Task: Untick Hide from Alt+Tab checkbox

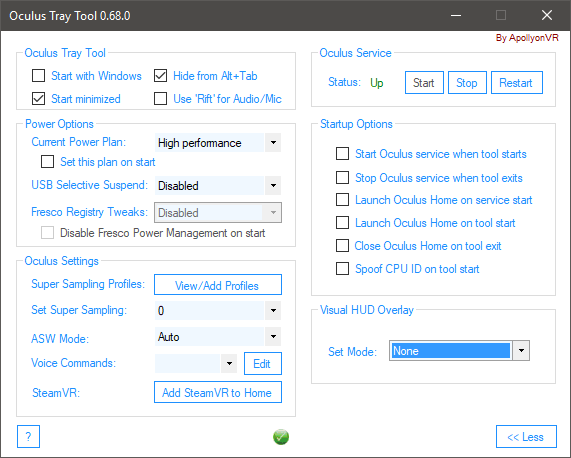Action: point(161,76)
